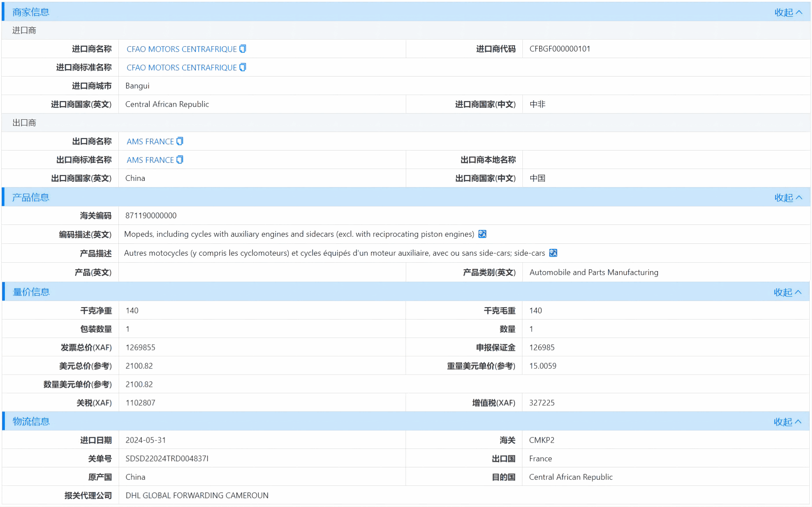
Task: Click declaration number SDSD22024TRD004837I
Action: [167, 458]
